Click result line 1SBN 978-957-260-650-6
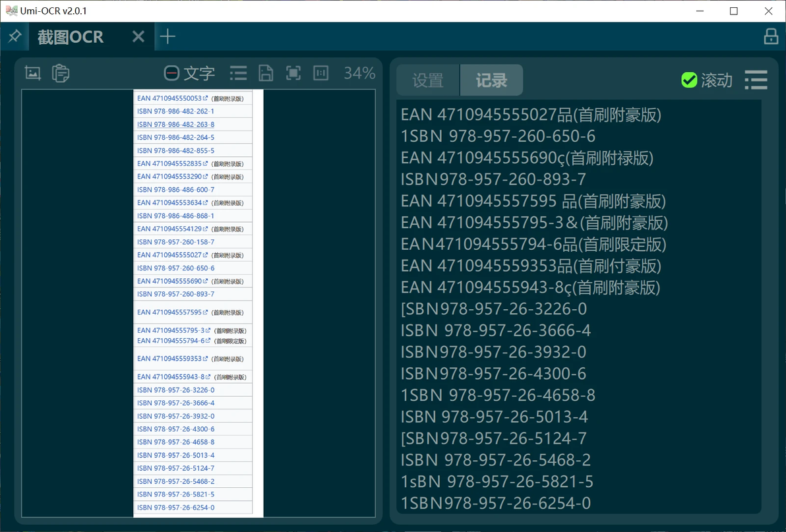This screenshot has width=786, height=532. pyautogui.click(x=498, y=136)
